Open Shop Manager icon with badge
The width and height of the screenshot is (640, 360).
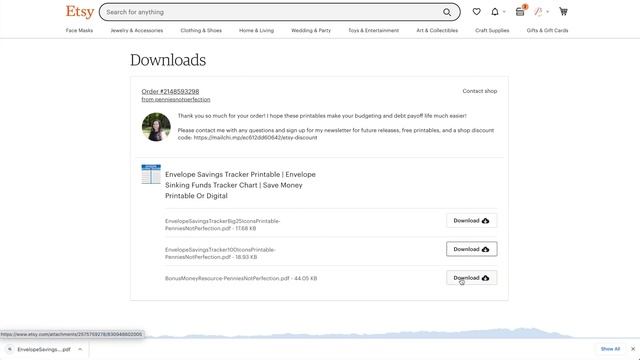(520, 11)
